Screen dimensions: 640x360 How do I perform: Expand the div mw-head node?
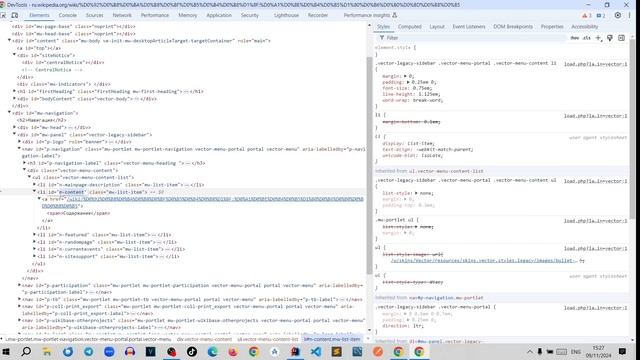pyautogui.click(x=14, y=127)
